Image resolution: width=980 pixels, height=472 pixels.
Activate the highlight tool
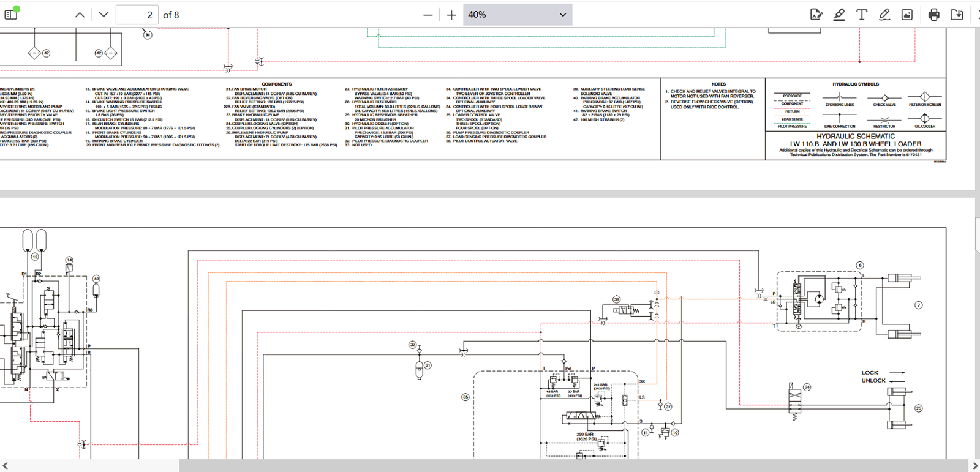(x=839, y=15)
